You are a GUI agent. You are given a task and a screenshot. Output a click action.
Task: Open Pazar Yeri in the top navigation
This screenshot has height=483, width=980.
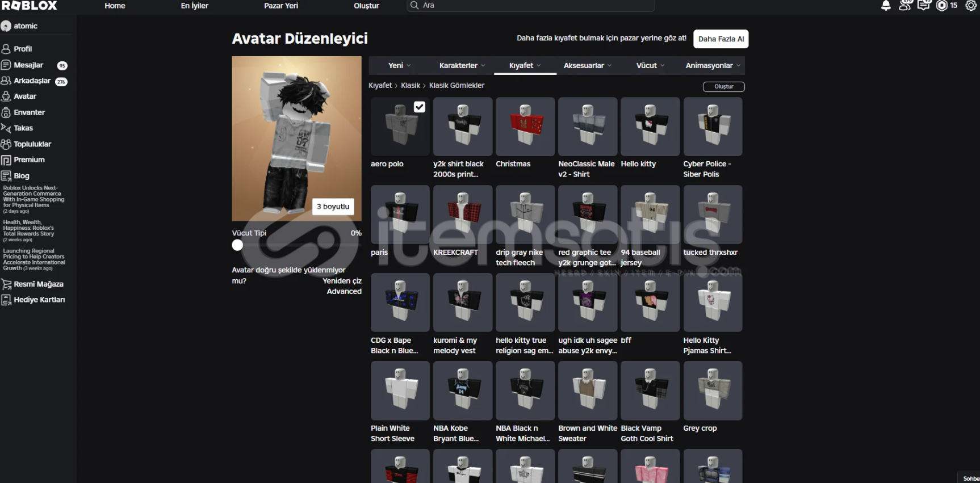pyautogui.click(x=281, y=6)
